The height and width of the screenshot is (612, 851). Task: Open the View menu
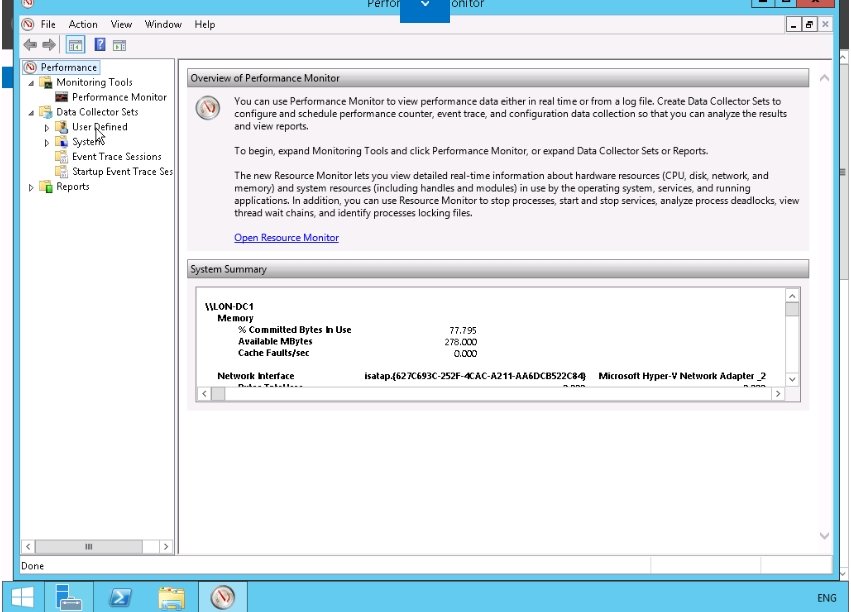121,24
